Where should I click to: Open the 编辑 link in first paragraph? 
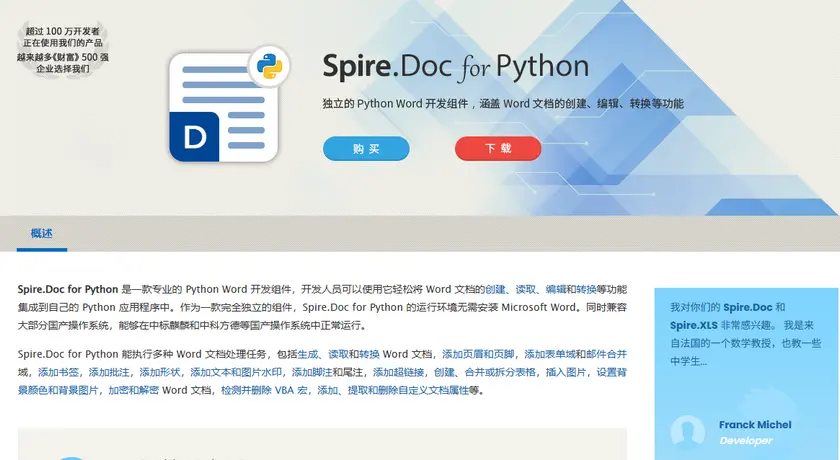coord(556,289)
